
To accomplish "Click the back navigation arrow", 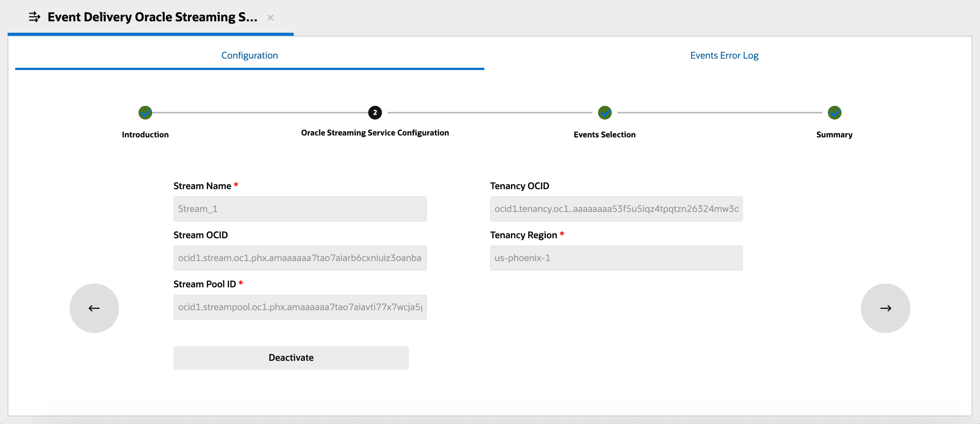I will point(94,308).
